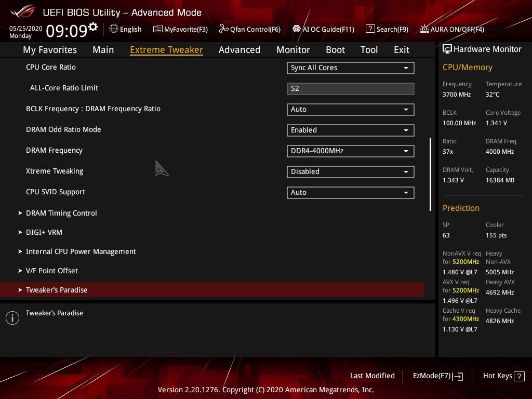Screen dimensions: 532x399
Task: Click the 05/25/2020 date text
Action: click(x=26, y=29)
